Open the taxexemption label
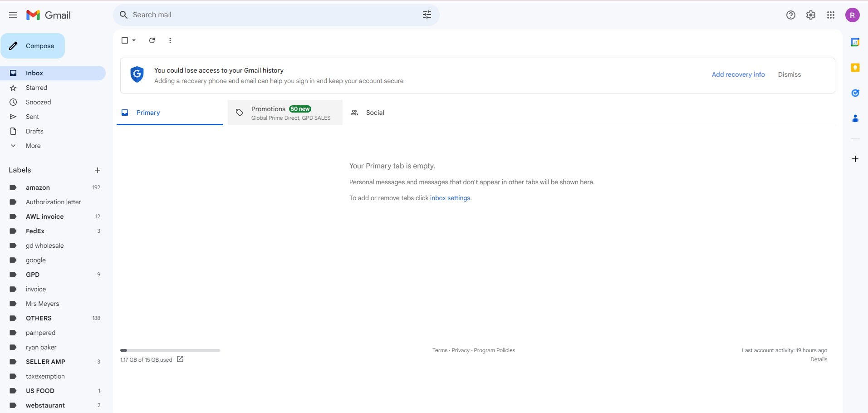The width and height of the screenshot is (868, 413). coord(53,376)
